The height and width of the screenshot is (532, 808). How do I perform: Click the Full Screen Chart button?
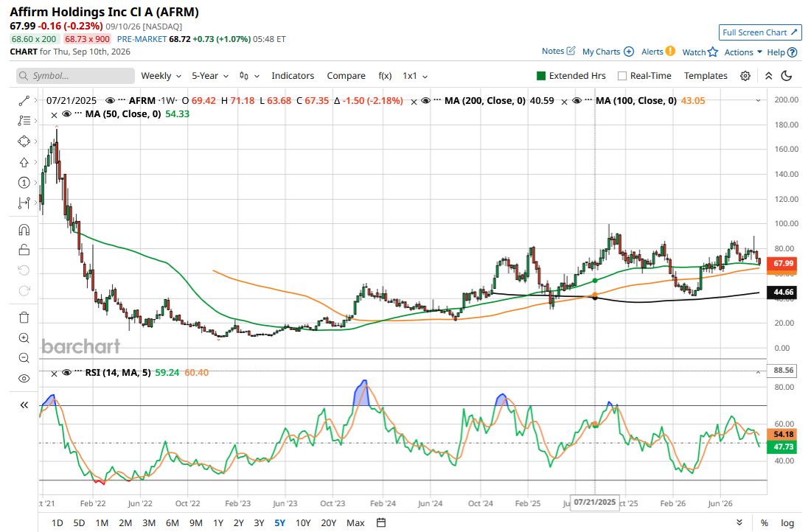(760, 32)
